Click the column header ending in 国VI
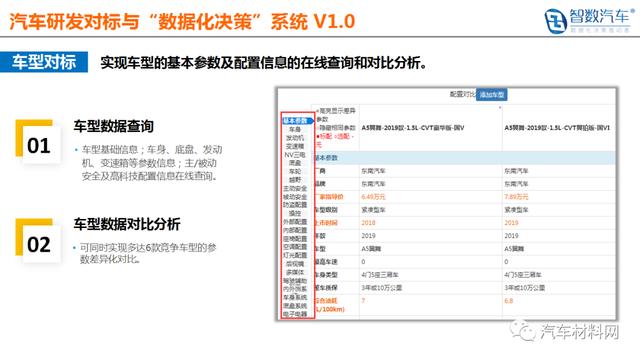Viewport: 640px width, 360px height. tap(557, 128)
